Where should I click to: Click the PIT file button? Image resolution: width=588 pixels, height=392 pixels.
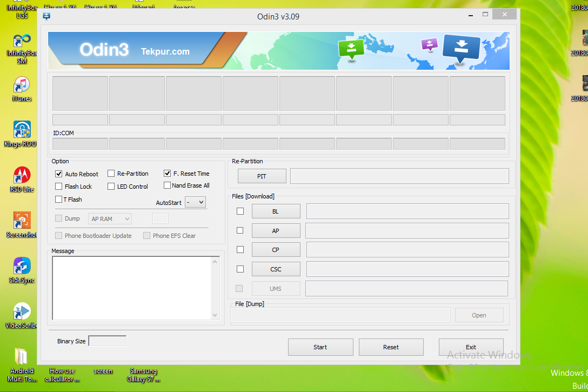point(262,176)
